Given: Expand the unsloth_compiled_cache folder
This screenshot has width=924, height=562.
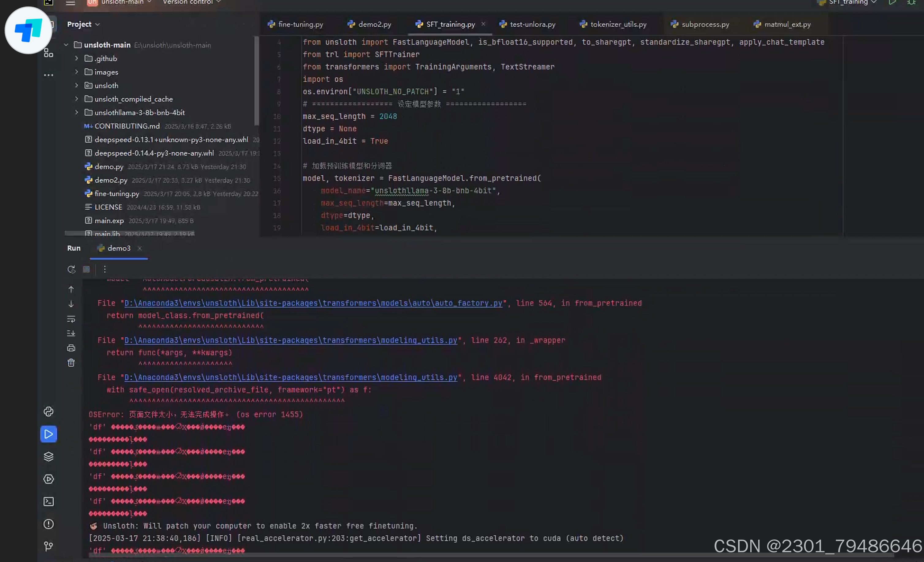Looking at the screenshot, I should (x=77, y=99).
